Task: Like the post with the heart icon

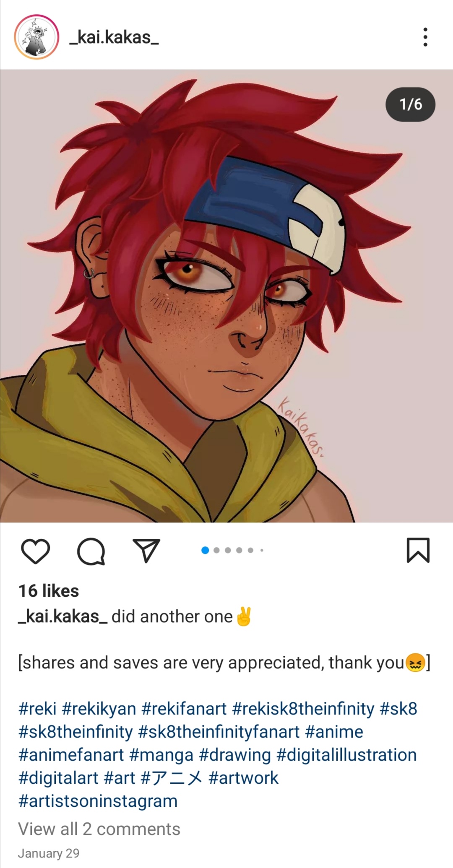Action: [36, 551]
